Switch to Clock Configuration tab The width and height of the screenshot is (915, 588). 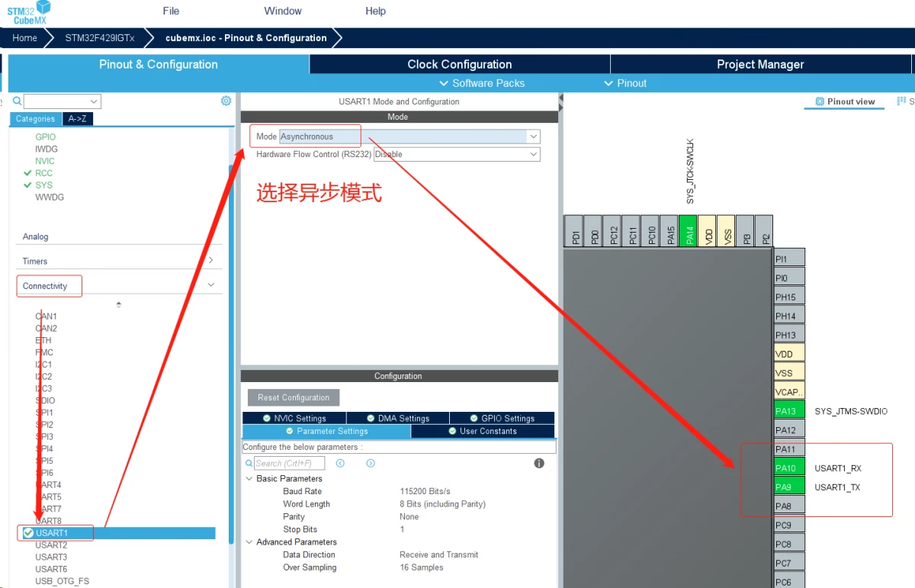point(460,64)
